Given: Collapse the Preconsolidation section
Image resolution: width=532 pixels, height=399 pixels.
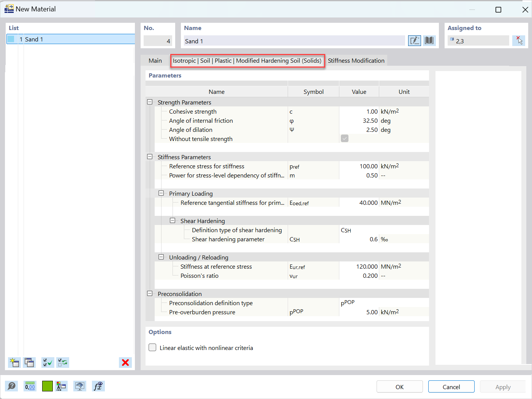Looking at the screenshot, I should tap(150, 293).
